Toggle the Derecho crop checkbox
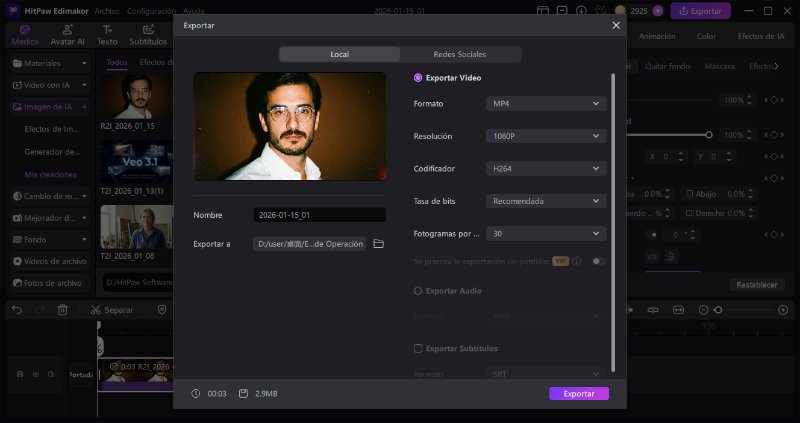The height and width of the screenshot is (423, 800). (x=690, y=213)
